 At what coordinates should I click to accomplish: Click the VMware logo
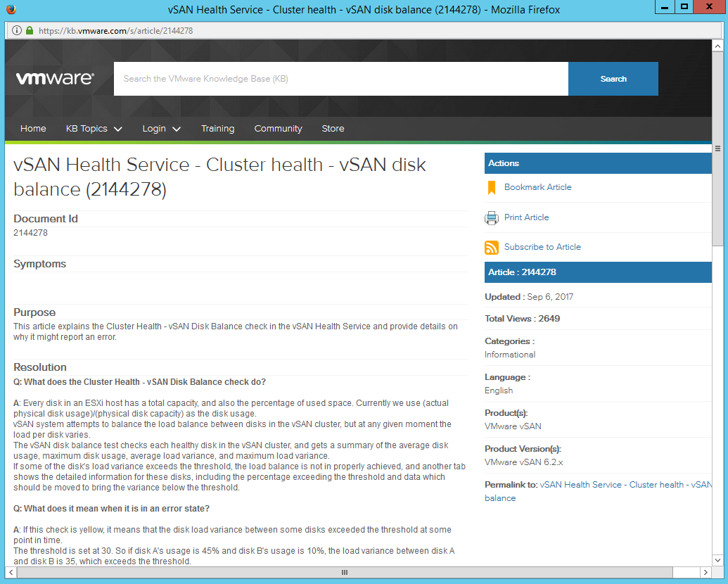tap(56, 78)
